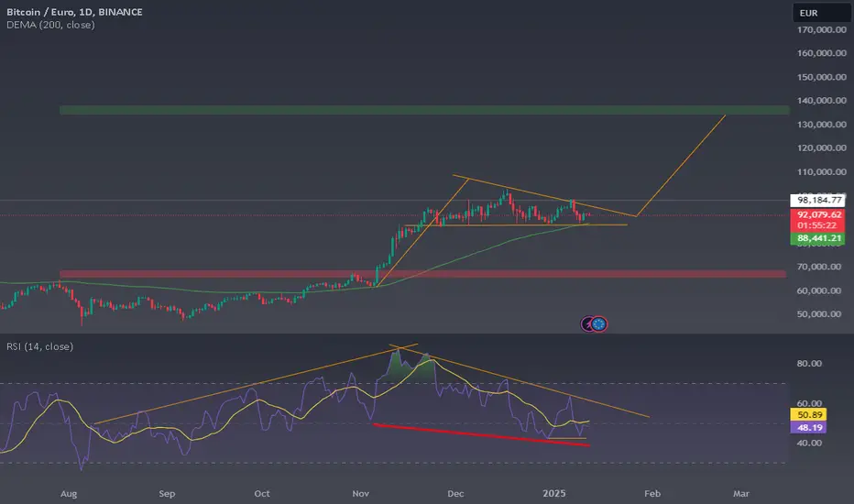
Task: Click the purple 48.19 RSI value tag
Action: point(809,428)
